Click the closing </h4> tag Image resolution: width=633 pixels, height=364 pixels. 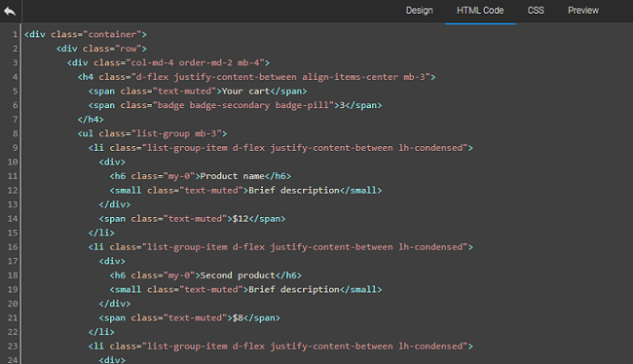coord(91,120)
